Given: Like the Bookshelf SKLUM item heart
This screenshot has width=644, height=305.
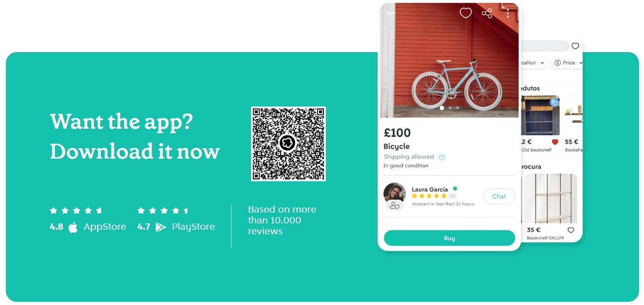Looking at the screenshot, I should [571, 230].
